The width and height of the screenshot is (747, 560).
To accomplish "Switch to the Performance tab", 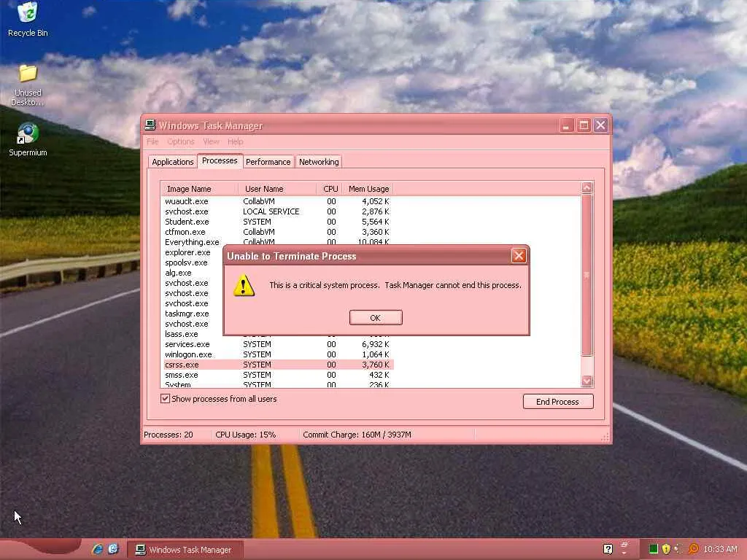I will [268, 162].
